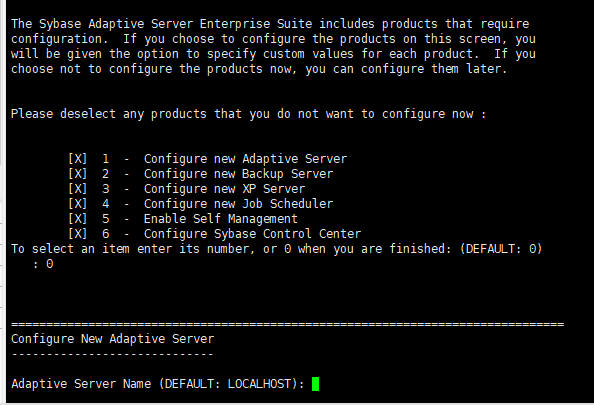Click the [X] marker for Configure new Adaptive Server
This screenshot has width=594, height=405.
(x=78, y=158)
